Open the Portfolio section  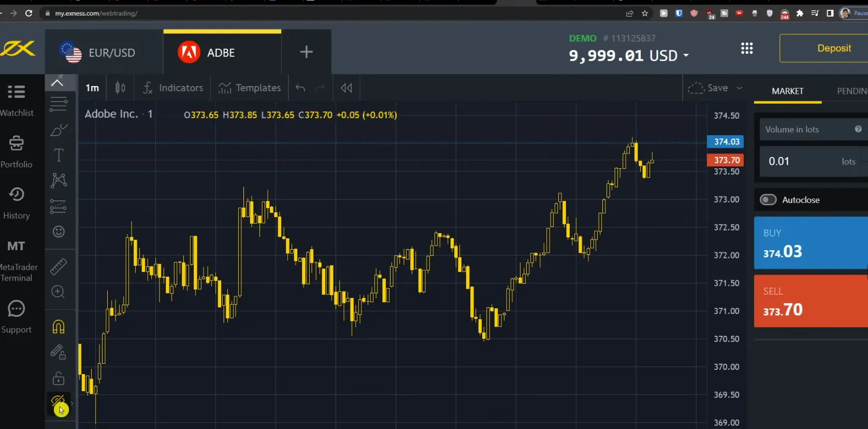tap(17, 151)
